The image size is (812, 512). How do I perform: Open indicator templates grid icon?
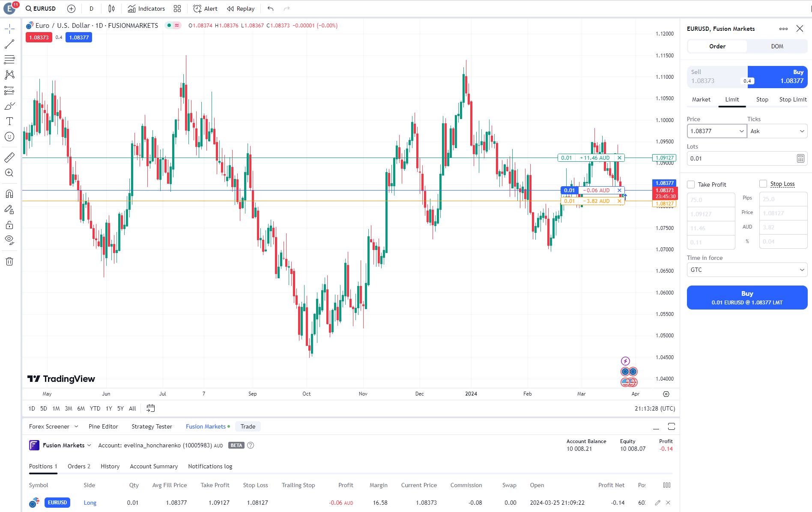pyautogui.click(x=177, y=9)
